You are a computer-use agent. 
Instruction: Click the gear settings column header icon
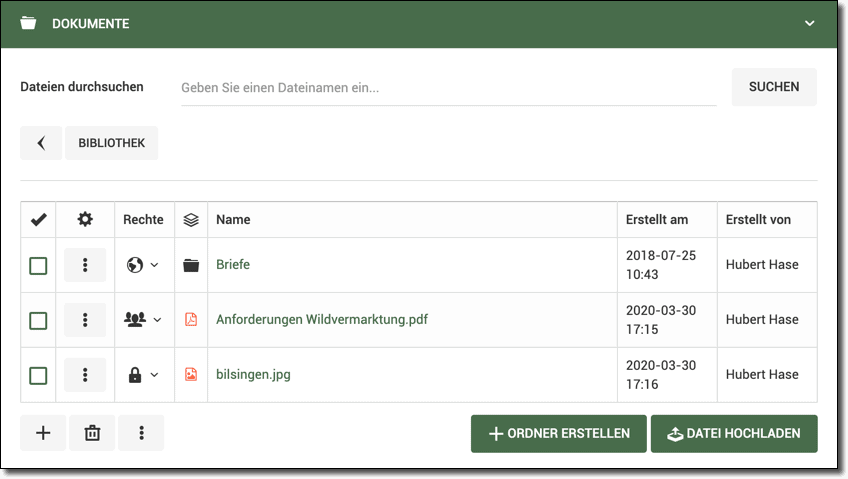point(85,219)
